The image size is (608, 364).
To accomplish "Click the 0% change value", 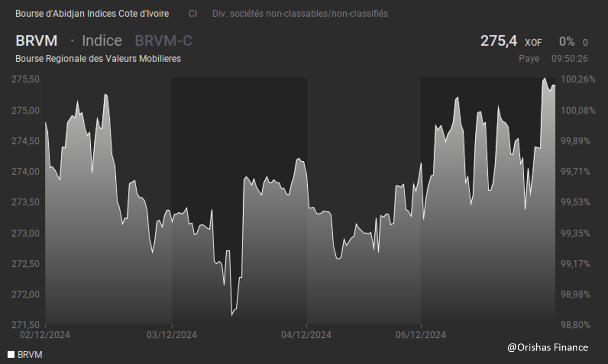I will pyautogui.click(x=567, y=42).
